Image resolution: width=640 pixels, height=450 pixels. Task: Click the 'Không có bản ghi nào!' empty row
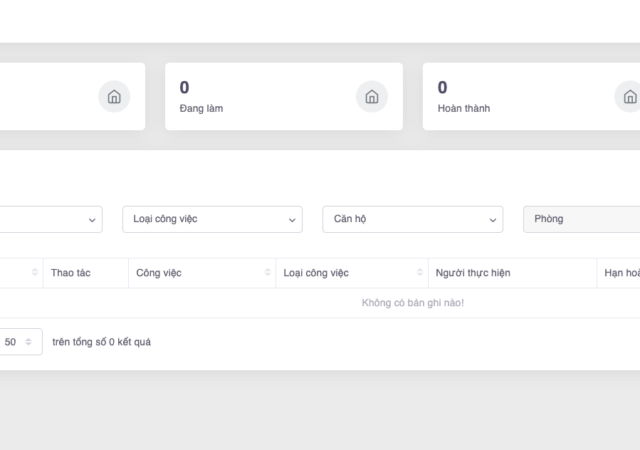tap(412, 303)
